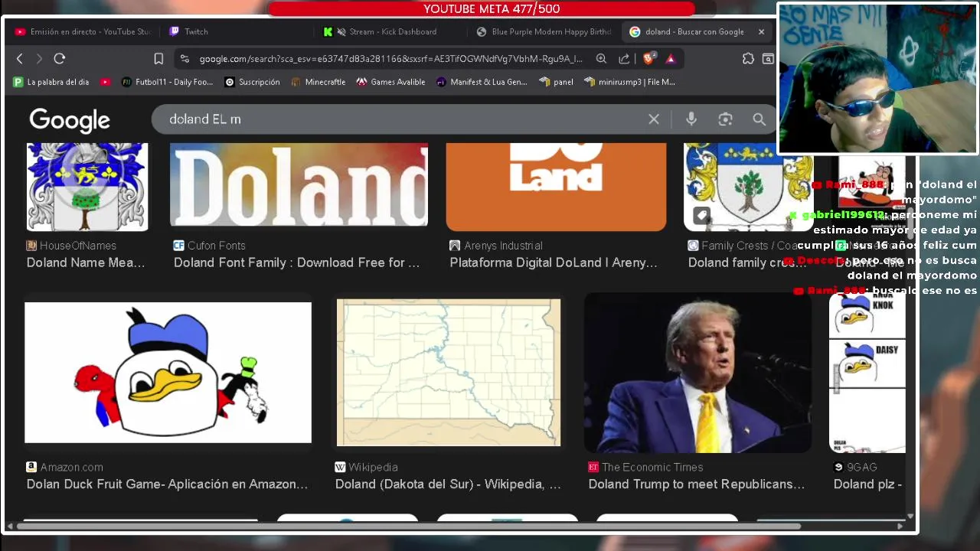980x551 pixels.
Task: Open the Doland font family image
Action: point(299,184)
